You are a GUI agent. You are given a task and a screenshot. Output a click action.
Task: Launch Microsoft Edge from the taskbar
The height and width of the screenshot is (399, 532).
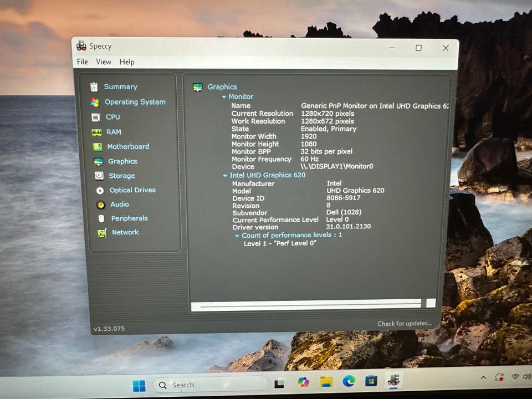point(349,381)
